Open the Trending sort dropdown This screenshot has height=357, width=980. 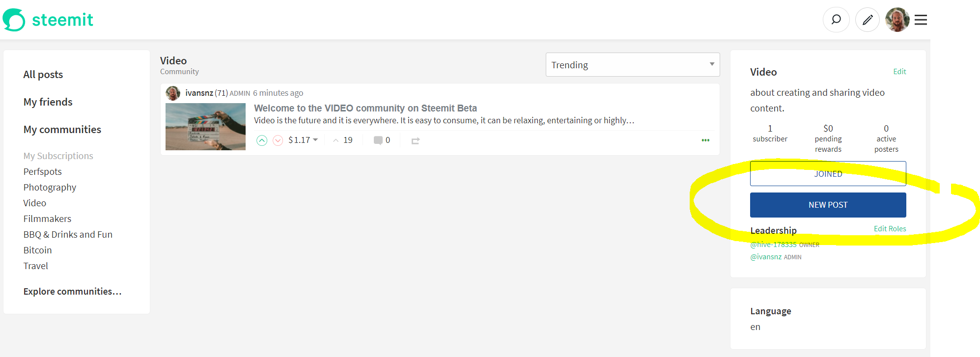coord(633,65)
